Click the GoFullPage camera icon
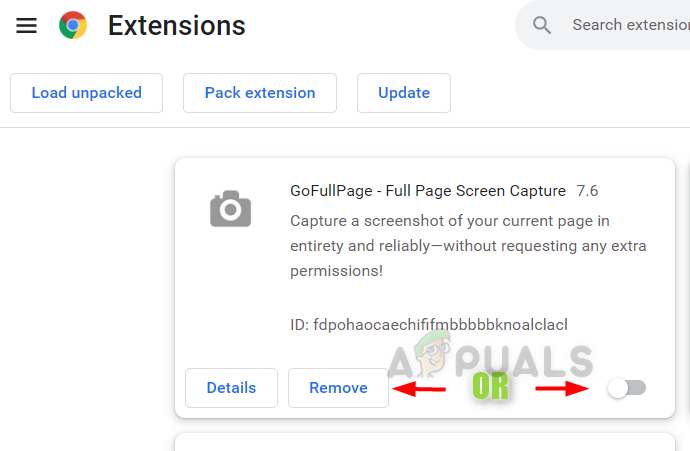The height and width of the screenshot is (451, 690). pyautogui.click(x=230, y=210)
